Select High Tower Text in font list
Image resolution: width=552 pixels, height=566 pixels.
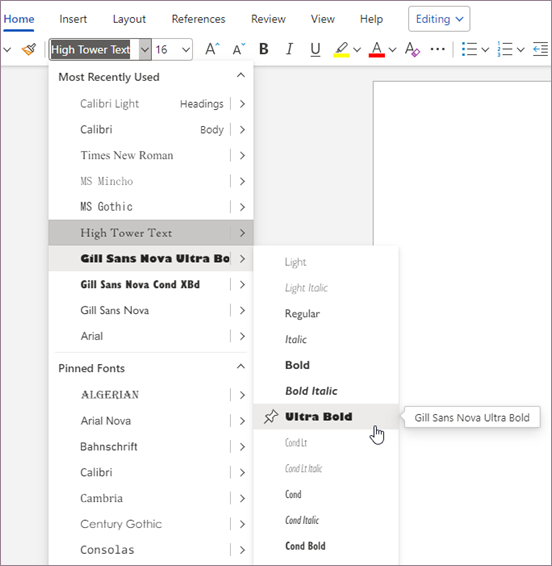[x=139, y=233]
